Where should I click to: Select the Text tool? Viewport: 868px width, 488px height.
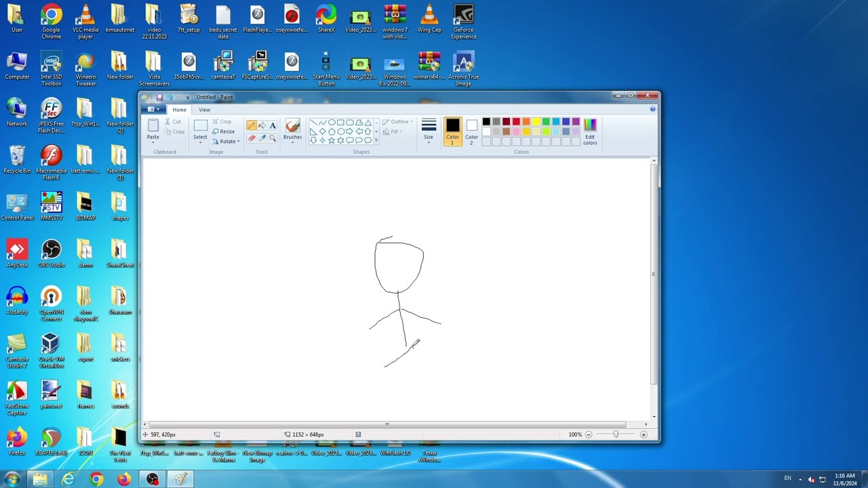click(x=273, y=125)
